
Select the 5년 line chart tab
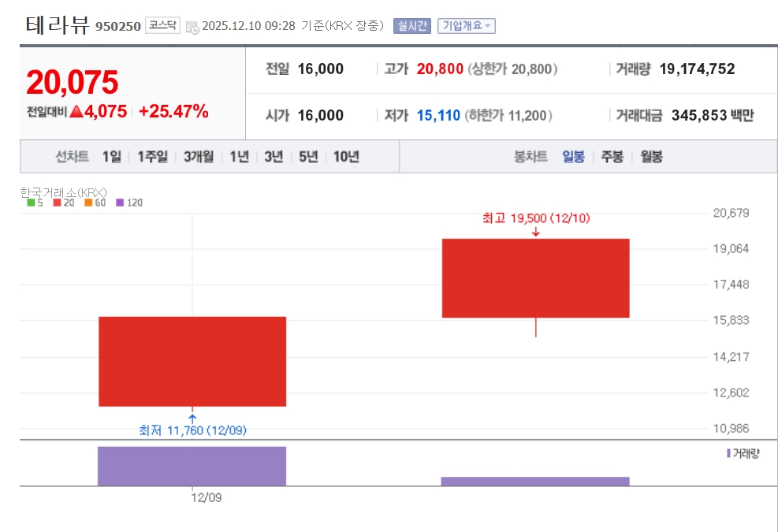(x=308, y=157)
